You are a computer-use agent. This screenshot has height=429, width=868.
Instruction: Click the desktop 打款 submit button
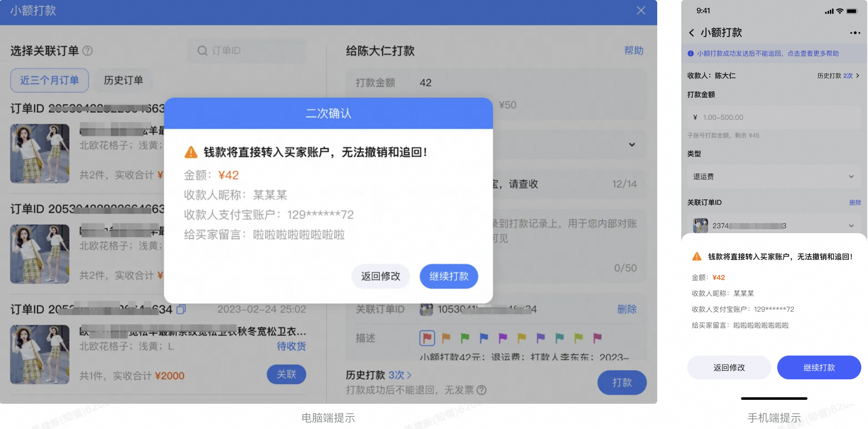pos(622,382)
